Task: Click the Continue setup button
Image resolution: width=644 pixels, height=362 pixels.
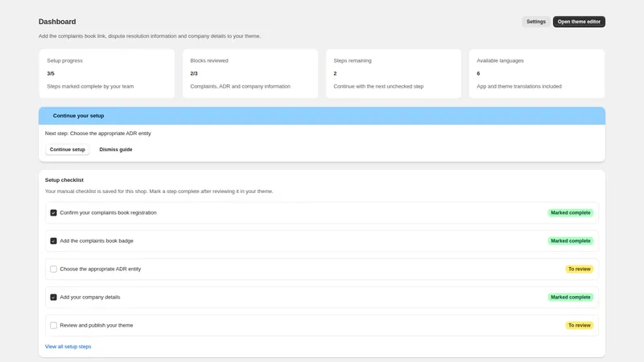Action: click(x=68, y=150)
